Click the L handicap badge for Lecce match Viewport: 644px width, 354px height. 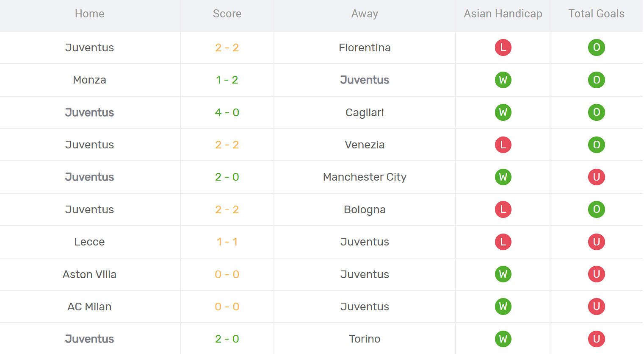point(503,242)
